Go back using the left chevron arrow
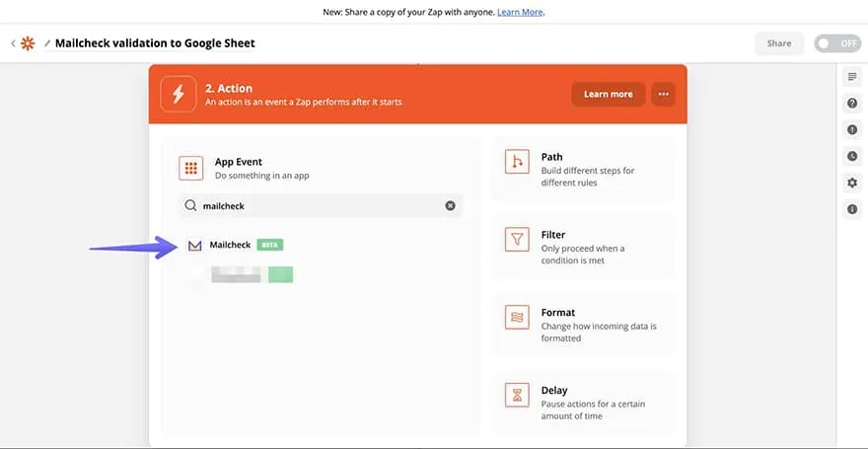Viewport: 868px width, 449px height. pos(14,43)
